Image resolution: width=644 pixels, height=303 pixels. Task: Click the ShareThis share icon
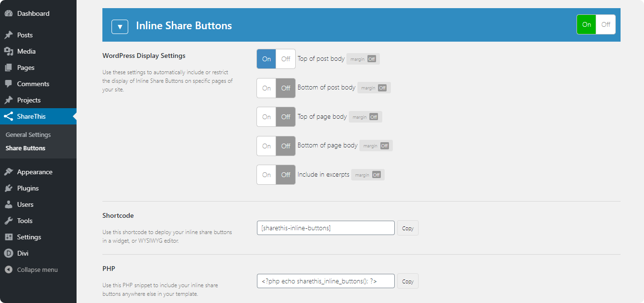coord(9,116)
